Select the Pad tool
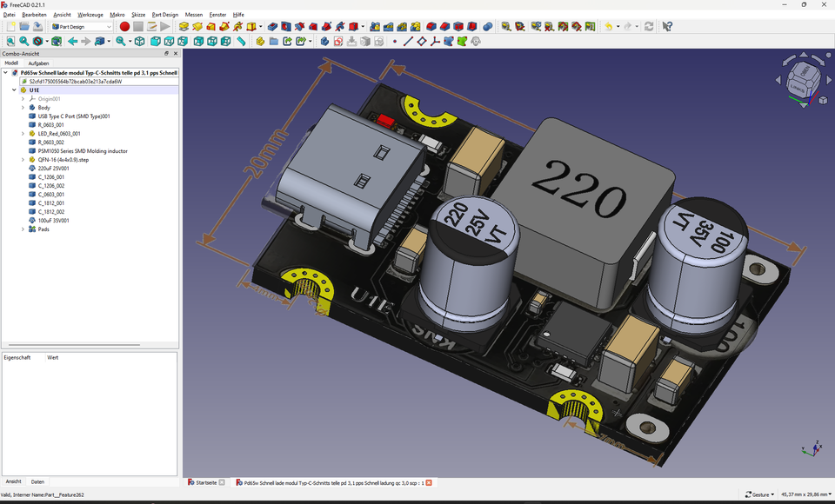The width and height of the screenshot is (835, 504). (184, 26)
